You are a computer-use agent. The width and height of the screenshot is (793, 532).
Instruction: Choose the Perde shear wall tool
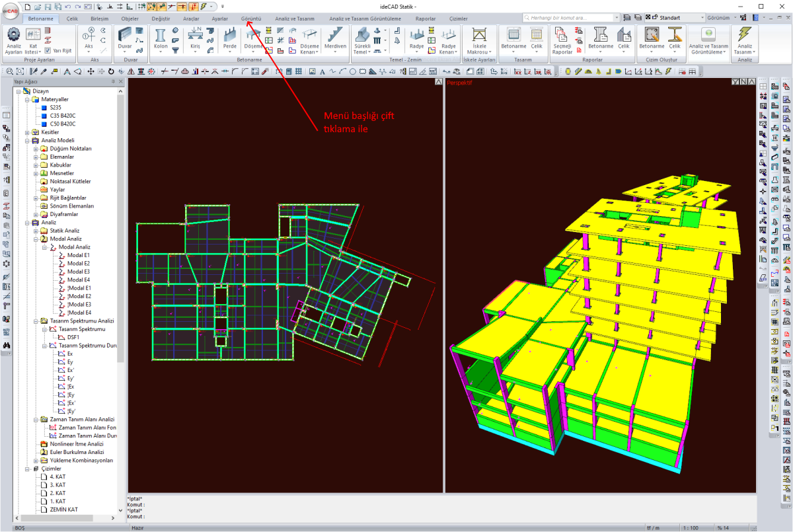229,38
